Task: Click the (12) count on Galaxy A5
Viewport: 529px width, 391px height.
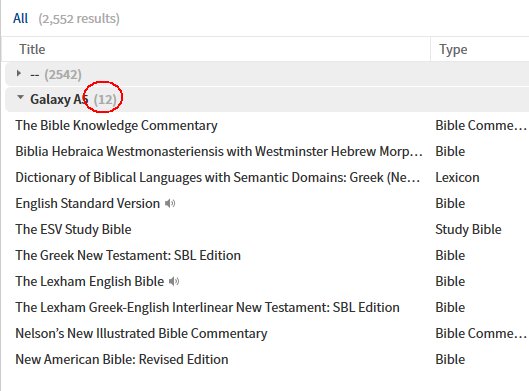Action: pyautogui.click(x=105, y=100)
